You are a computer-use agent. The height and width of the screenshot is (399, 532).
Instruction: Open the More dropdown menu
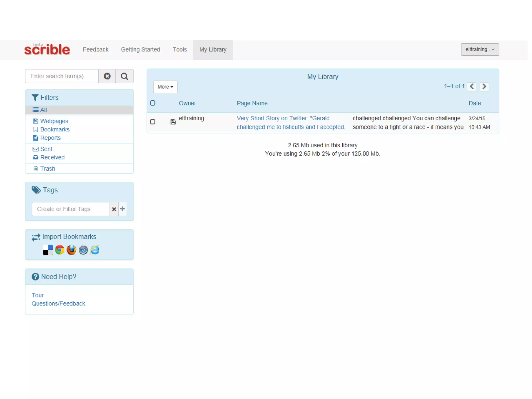(x=165, y=87)
